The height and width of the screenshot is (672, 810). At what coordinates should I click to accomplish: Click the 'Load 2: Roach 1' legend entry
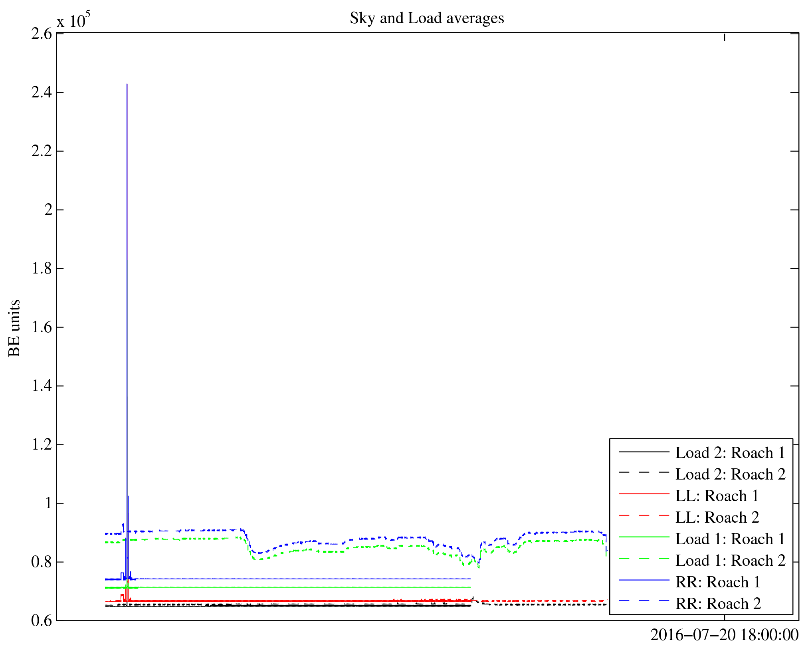[730, 453]
